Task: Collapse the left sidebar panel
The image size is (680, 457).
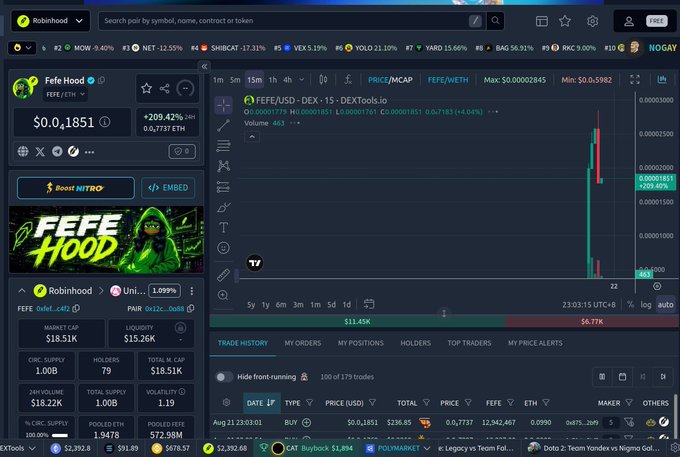Action: point(204,66)
